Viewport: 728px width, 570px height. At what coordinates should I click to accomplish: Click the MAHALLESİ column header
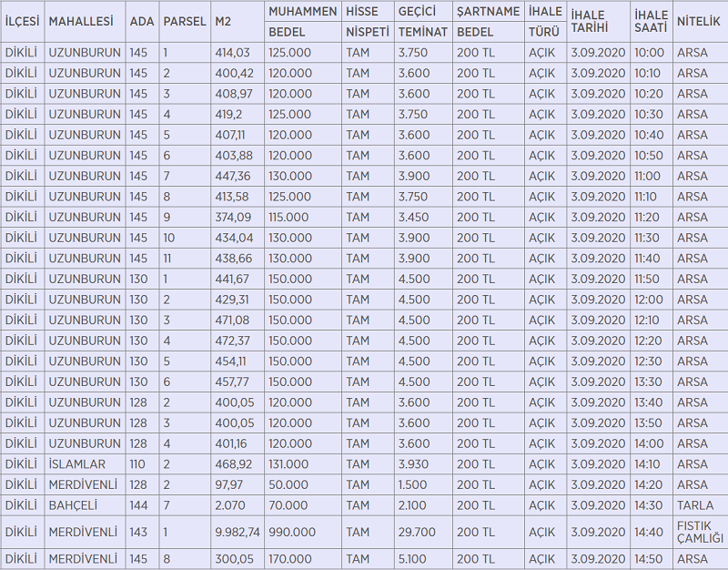coord(81,21)
